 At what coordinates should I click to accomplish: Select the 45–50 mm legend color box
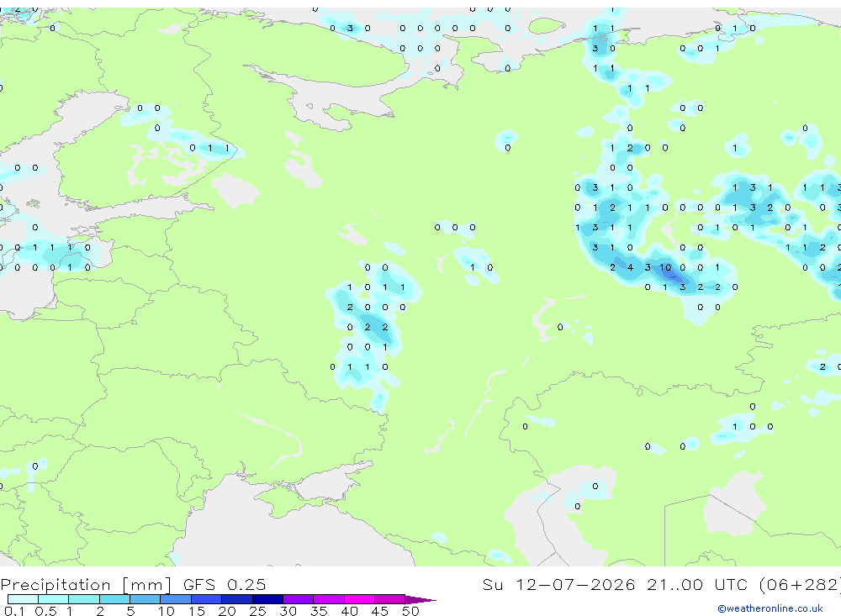[389, 599]
